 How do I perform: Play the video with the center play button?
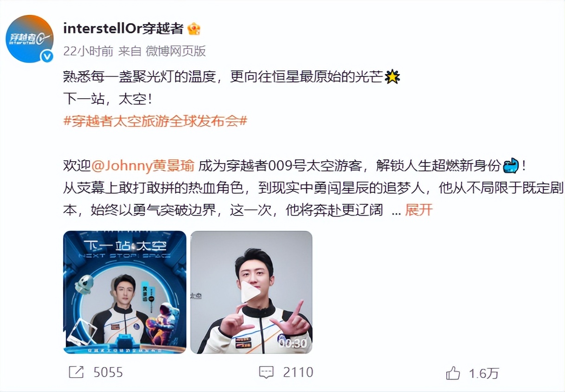pos(250,292)
